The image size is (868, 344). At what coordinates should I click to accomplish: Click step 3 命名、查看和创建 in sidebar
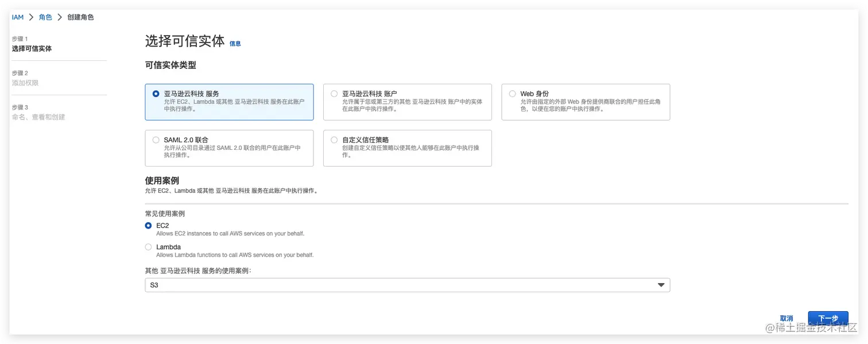pyautogui.click(x=38, y=117)
